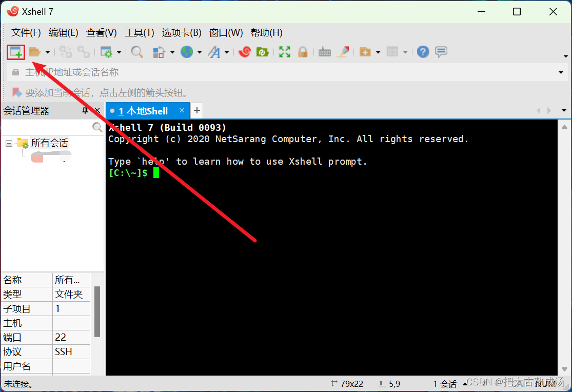Click the color scheme icon
The image size is (572, 392).
pyautogui.click(x=159, y=52)
